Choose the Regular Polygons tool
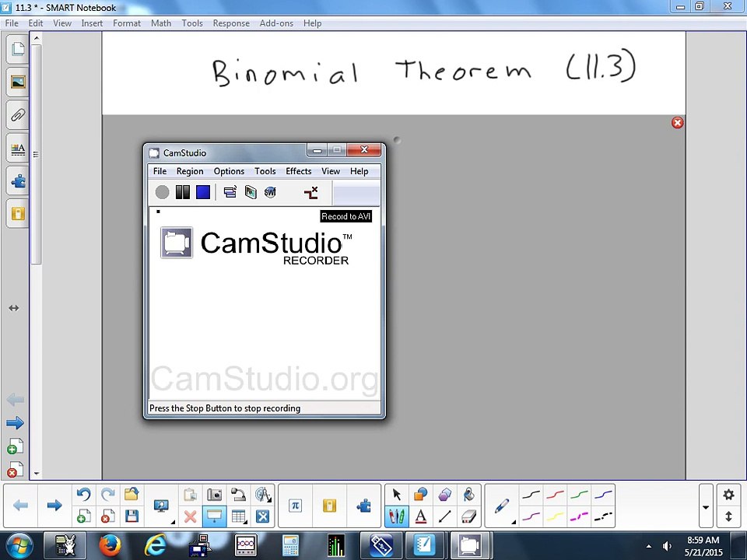Image resolution: width=747 pixels, height=560 pixels. click(444, 495)
